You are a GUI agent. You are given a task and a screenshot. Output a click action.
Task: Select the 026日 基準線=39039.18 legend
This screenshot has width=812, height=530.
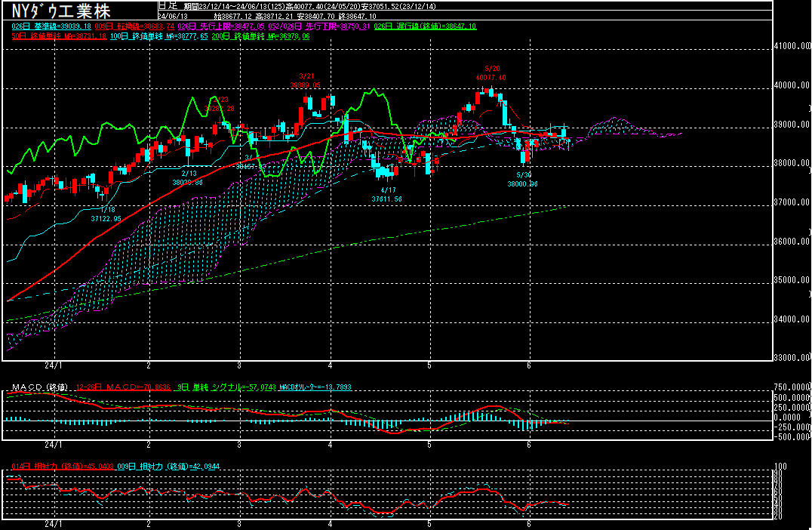pos(51,26)
